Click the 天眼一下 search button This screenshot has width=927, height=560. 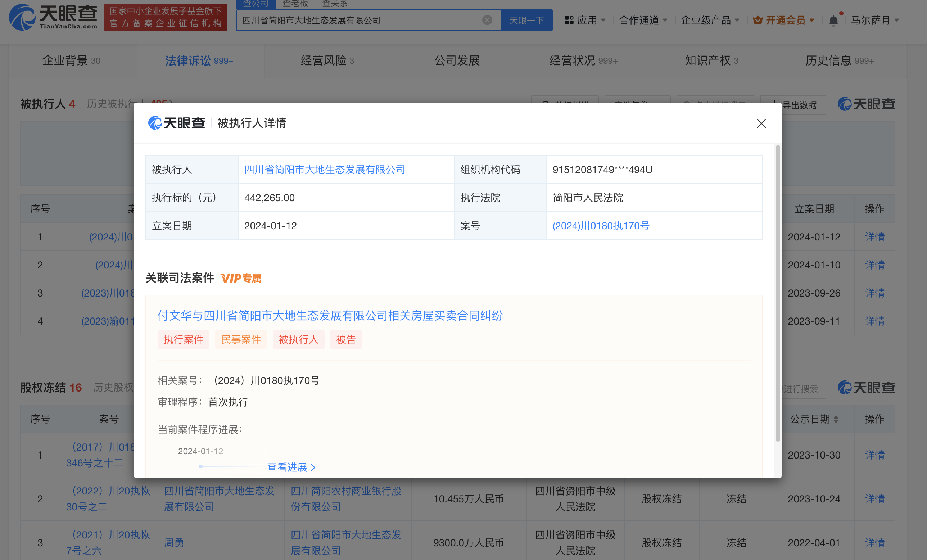pos(526,20)
